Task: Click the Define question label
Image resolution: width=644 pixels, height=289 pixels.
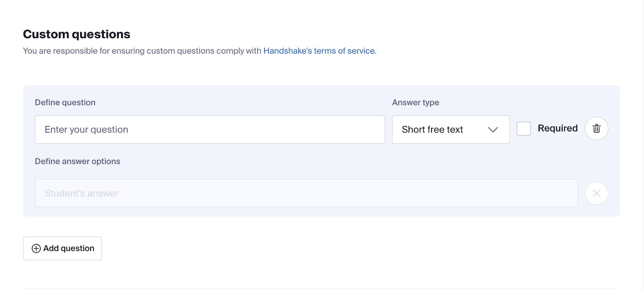Action: click(65, 102)
